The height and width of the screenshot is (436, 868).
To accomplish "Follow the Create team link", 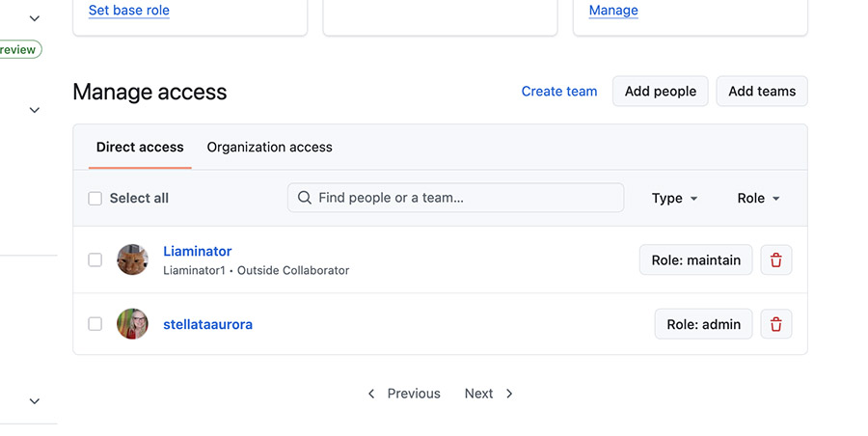I will point(559,91).
